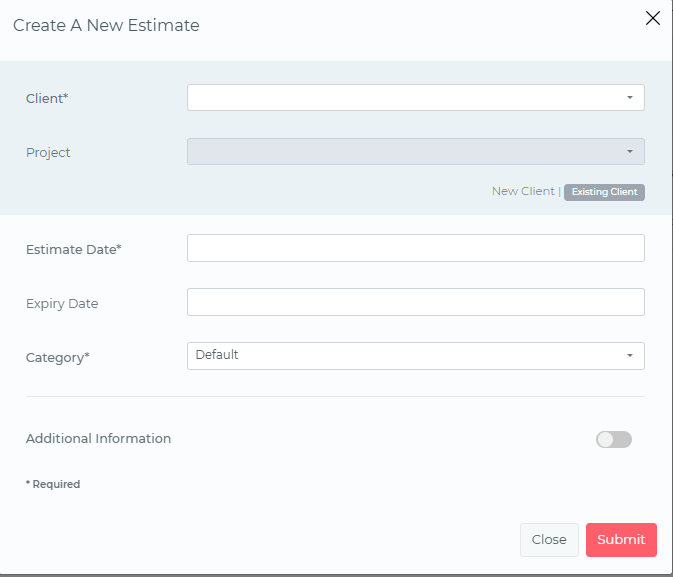The width and height of the screenshot is (673, 577).
Task: Click the Client* field label
Action: 47,98
